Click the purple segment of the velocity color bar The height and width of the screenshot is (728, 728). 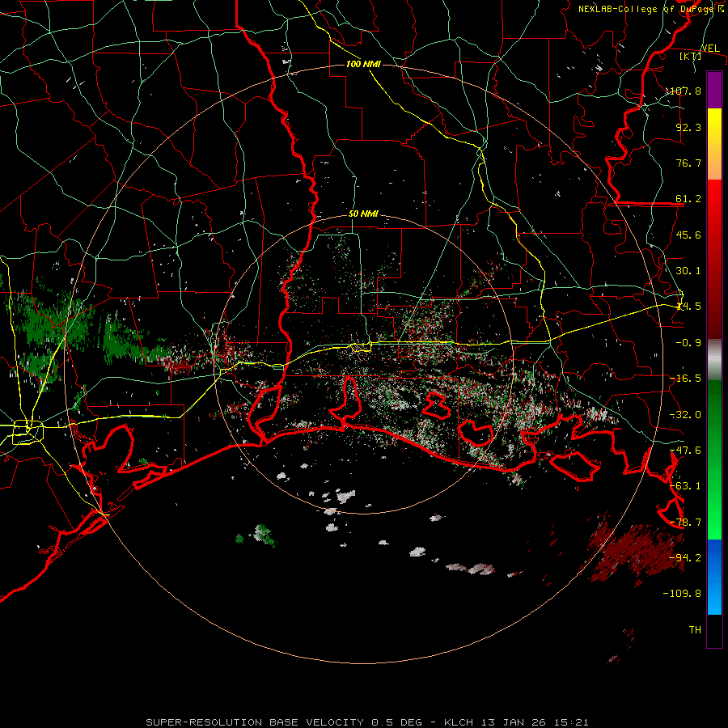click(714, 90)
